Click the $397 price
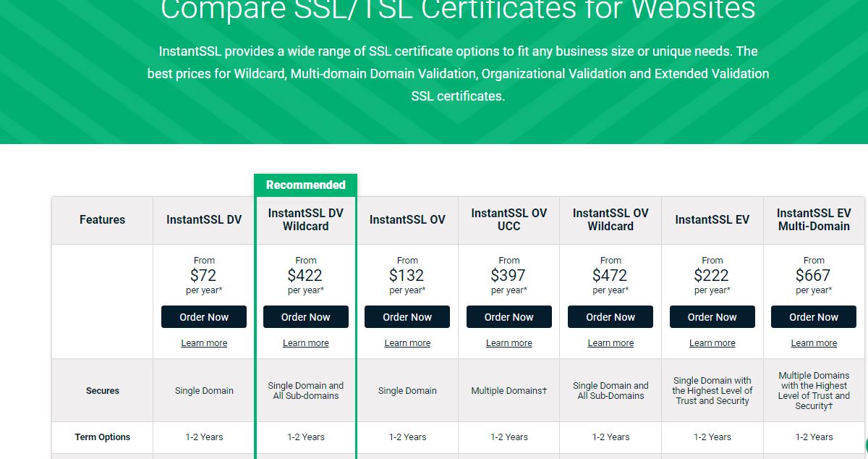The height and width of the screenshot is (459, 868). 509,275
